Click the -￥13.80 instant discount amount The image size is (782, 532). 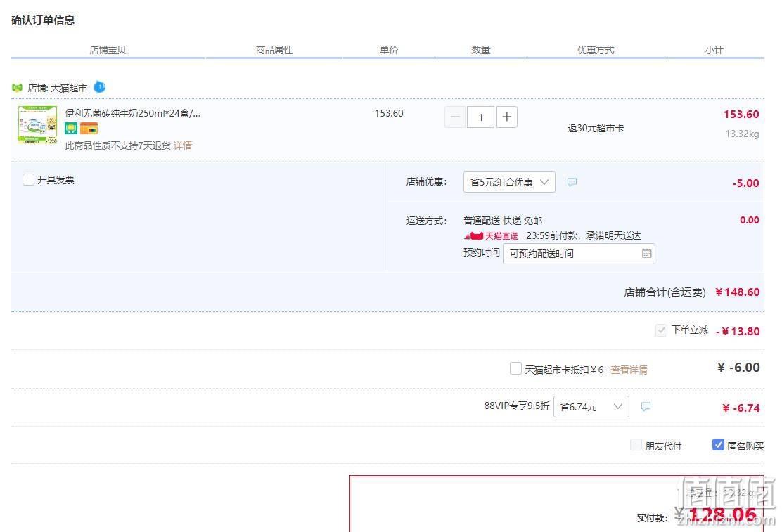[738, 331]
